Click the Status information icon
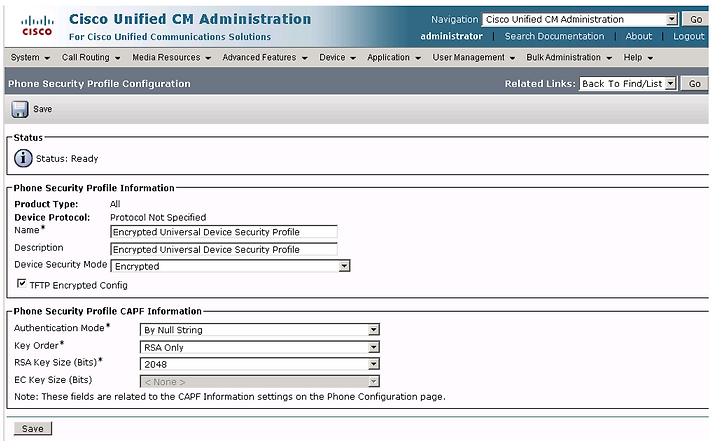 pos(23,158)
